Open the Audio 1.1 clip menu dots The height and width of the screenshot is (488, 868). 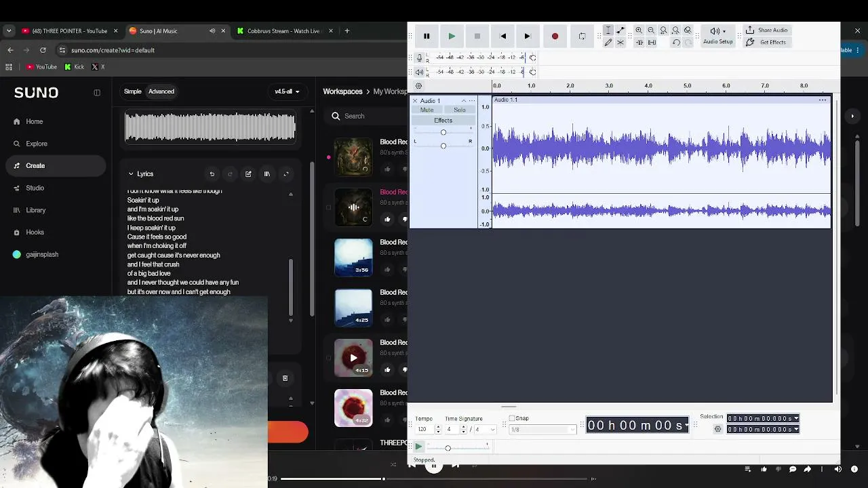pyautogui.click(x=823, y=100)
